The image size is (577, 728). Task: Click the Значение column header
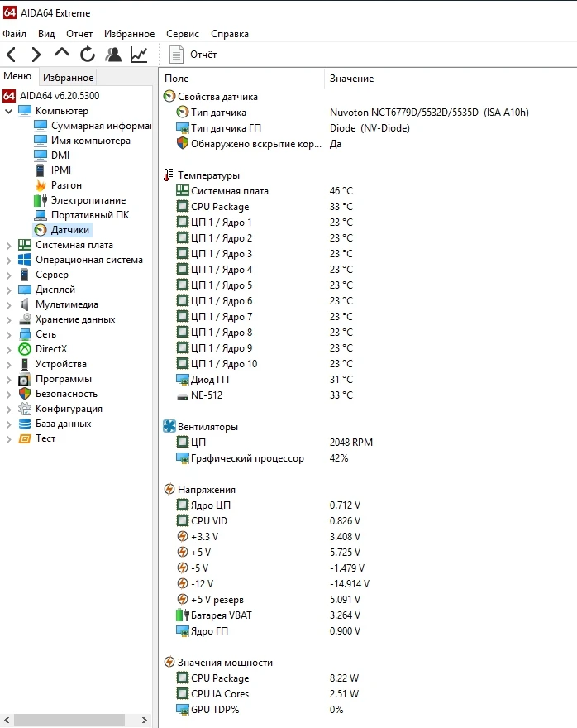[x=450, y=79]
